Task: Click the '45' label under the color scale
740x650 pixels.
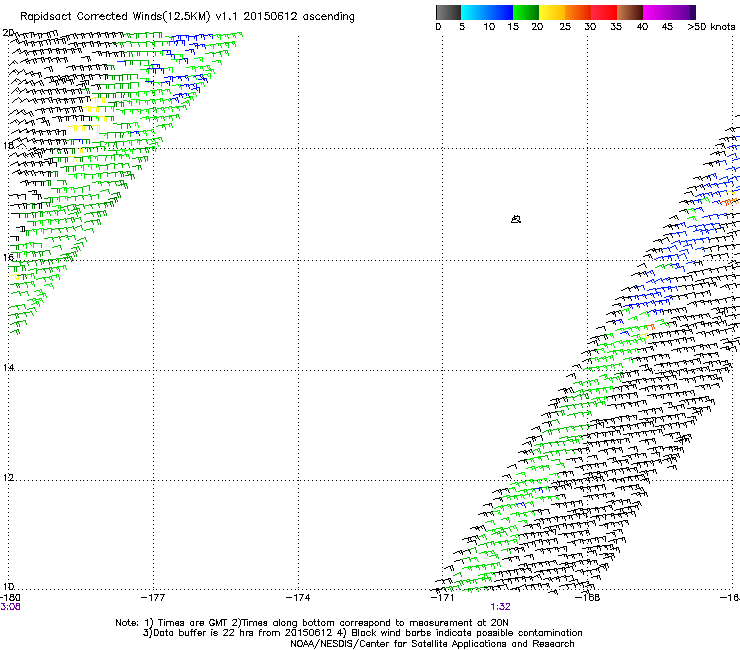Action: point(667,27)
